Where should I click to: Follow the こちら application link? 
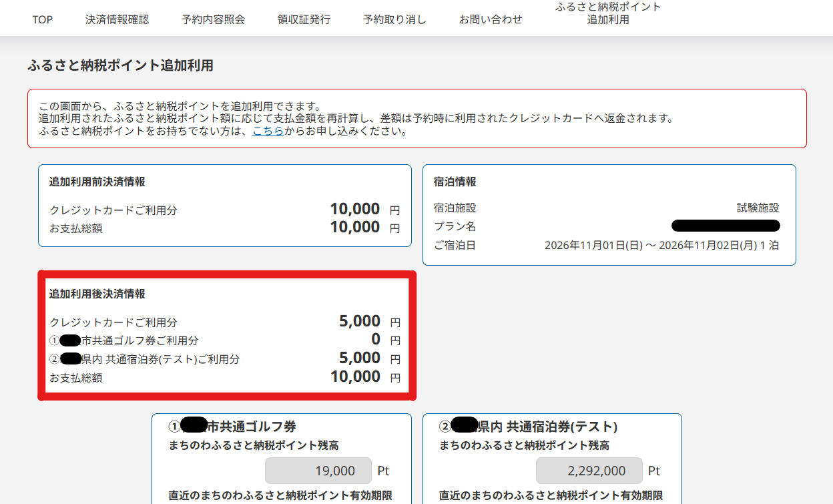pos(268,131)
